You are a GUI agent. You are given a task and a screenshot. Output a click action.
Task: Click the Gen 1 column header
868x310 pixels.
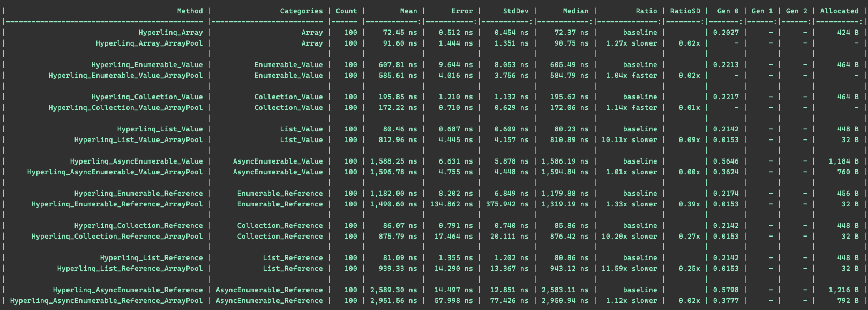762,11
